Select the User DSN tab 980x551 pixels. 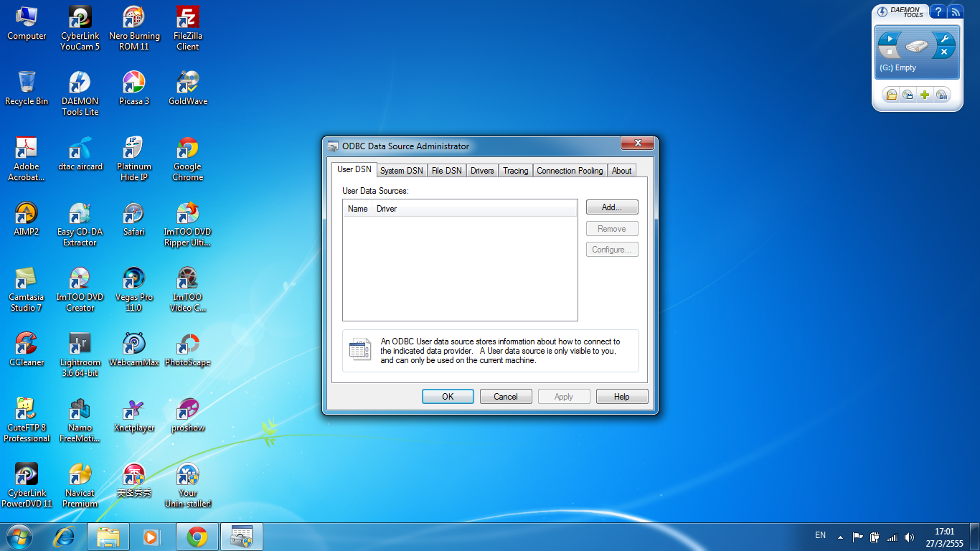pos(354,169)
